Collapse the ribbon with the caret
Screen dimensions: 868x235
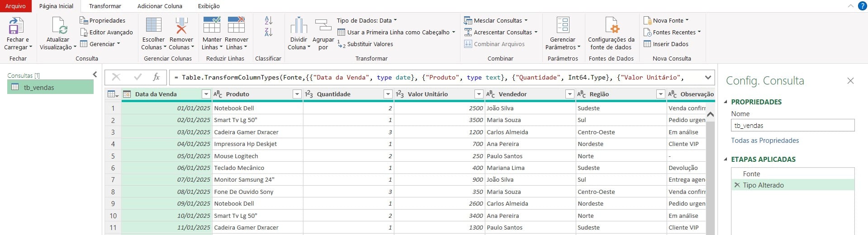click(850, 6)
